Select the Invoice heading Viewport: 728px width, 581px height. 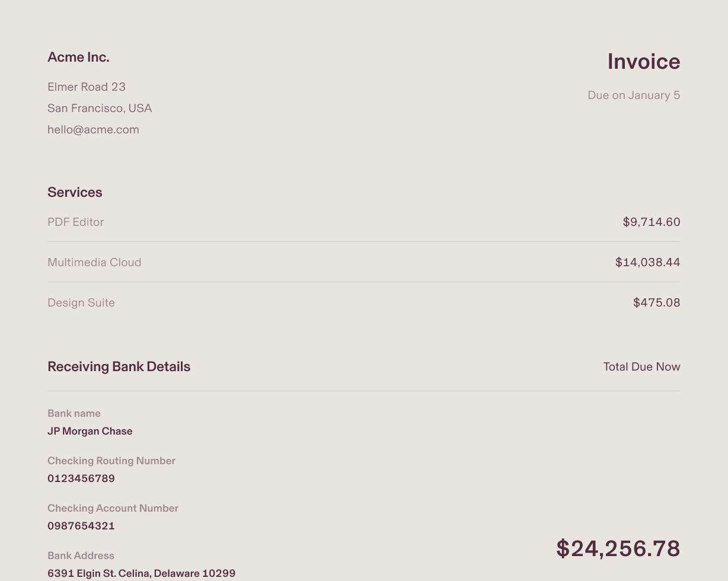tap(643, 62)
